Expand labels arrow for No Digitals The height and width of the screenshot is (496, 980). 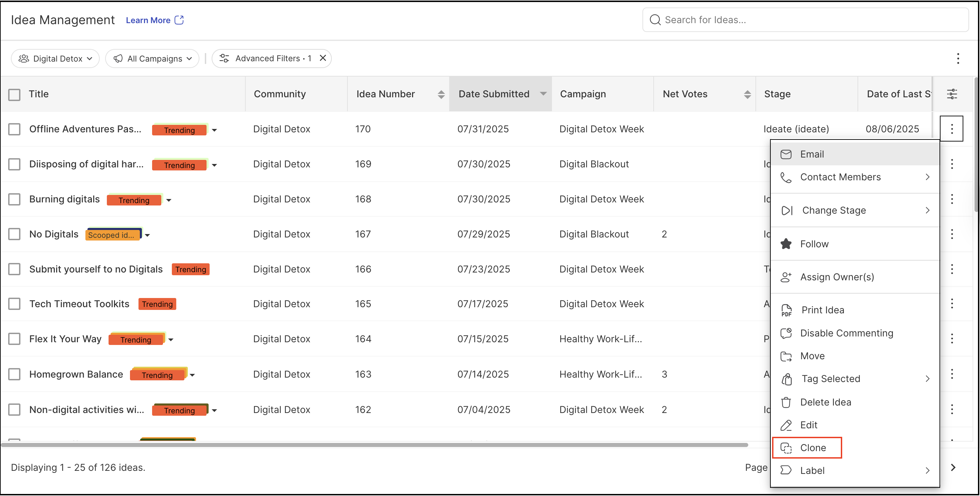point(148,235)
